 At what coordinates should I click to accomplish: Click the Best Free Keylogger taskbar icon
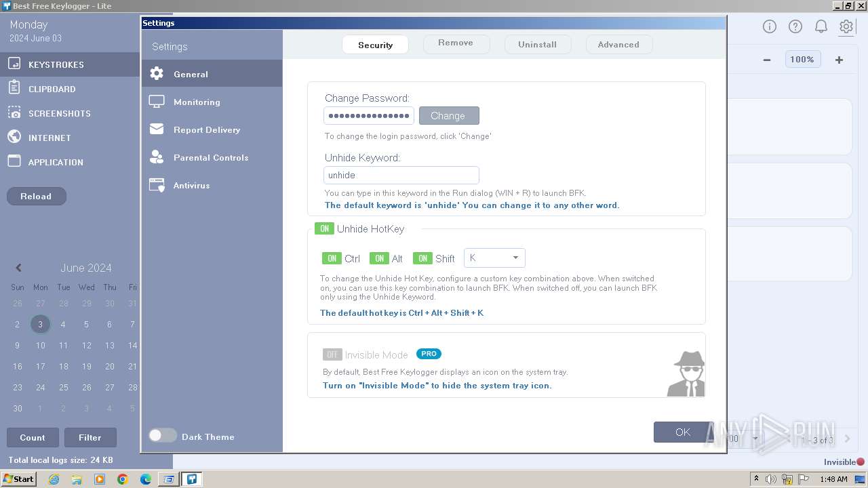pos(192,479)
